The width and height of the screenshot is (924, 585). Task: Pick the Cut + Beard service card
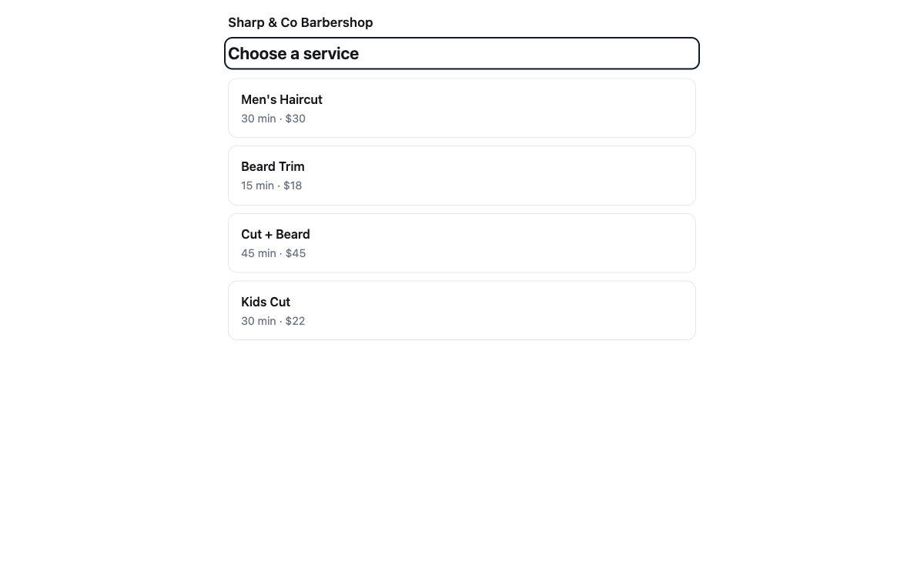[462, 243]
